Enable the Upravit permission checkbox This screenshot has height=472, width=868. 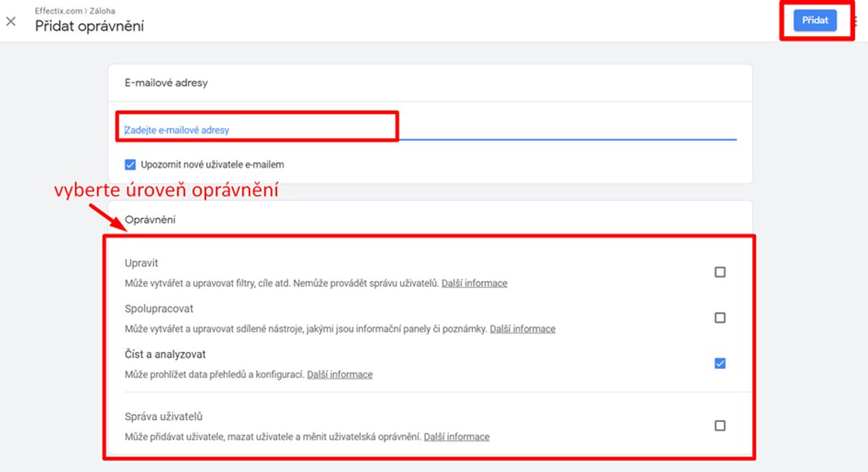click(x=720, y=272)
